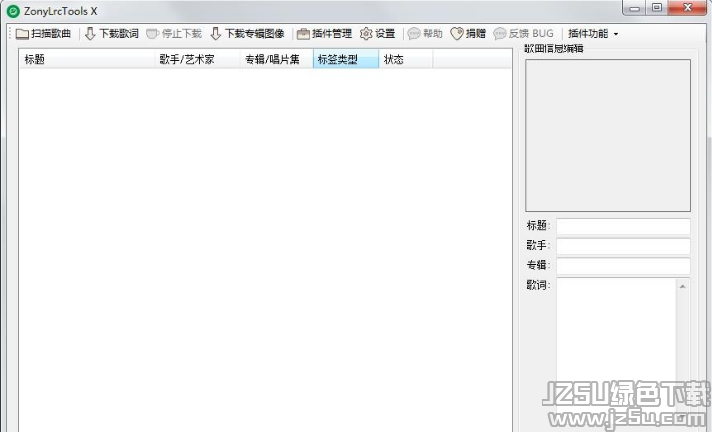712x432 pixels.
Task: Click the 下载专辑图像 arrow icon
Action: (x=216, y=33)
